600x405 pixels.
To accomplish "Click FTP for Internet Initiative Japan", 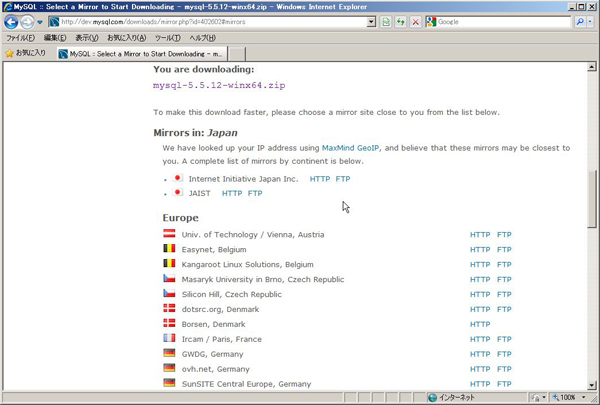I will pyautogui.click(x=343, y=179).
